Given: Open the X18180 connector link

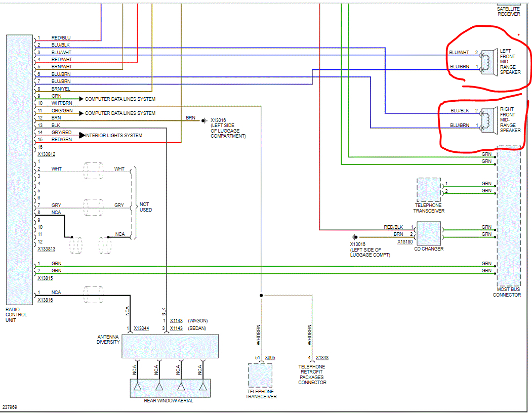Looking at the screenshot, I should coord(405,242).
